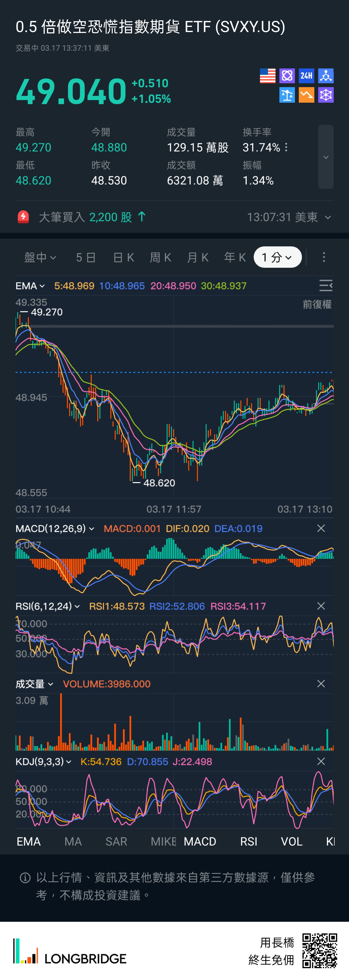Tap the purple hexagon cube network icon
This screenshot has height=980, width=349.
326,95
